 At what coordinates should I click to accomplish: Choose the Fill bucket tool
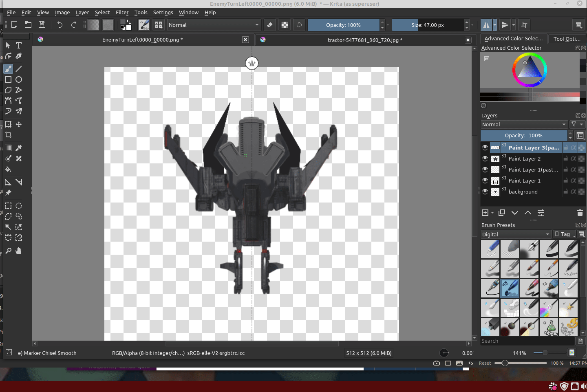point(8,169)
